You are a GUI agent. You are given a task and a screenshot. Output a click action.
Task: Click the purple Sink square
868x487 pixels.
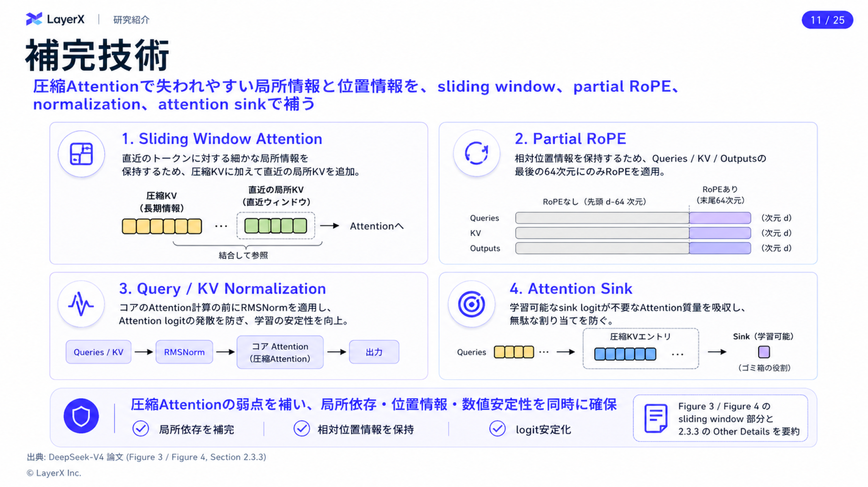(x=764, y=352)
